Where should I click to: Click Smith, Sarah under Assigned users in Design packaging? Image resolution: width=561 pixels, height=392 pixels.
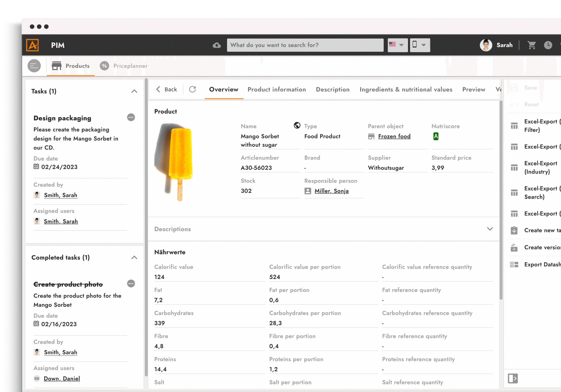click(x=61, y=222)
